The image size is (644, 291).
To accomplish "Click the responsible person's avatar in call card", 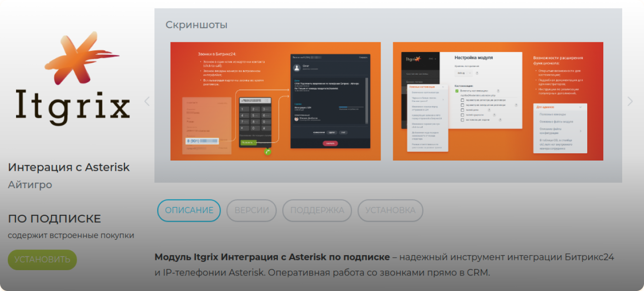I will [x=296, y=118].
